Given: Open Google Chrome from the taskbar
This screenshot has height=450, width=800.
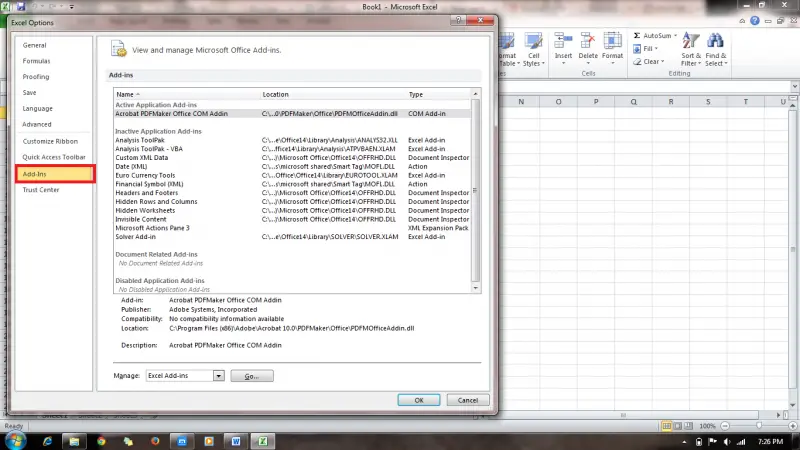Looking at the screenshot, I should tap(101, 441).
